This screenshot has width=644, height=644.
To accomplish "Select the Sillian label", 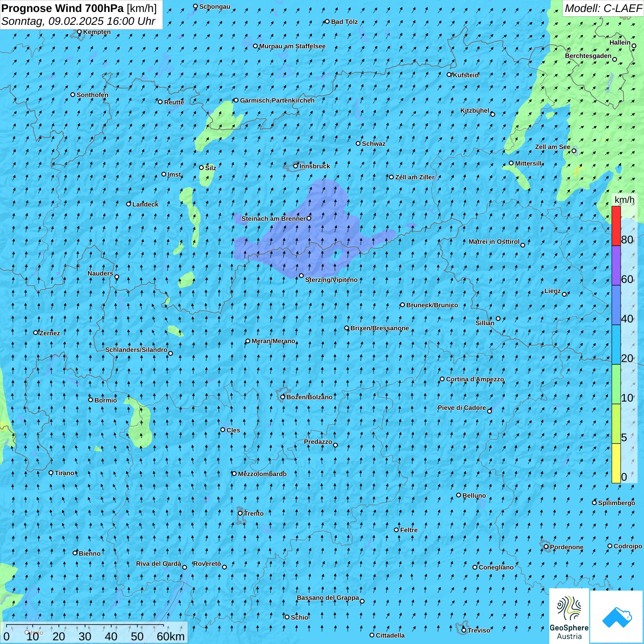I will pyautogui.click(x=485, y=323).
